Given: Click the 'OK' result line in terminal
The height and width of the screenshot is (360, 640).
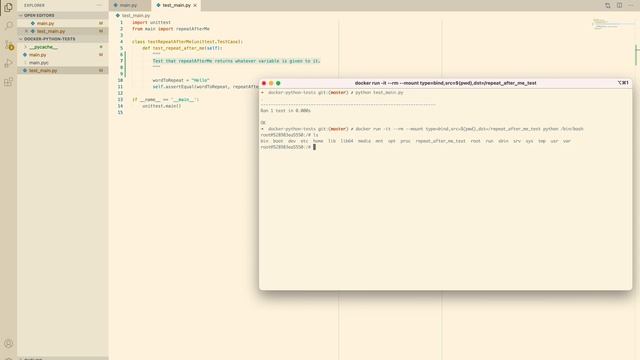Looking at the screenshot, I should 263,122.
